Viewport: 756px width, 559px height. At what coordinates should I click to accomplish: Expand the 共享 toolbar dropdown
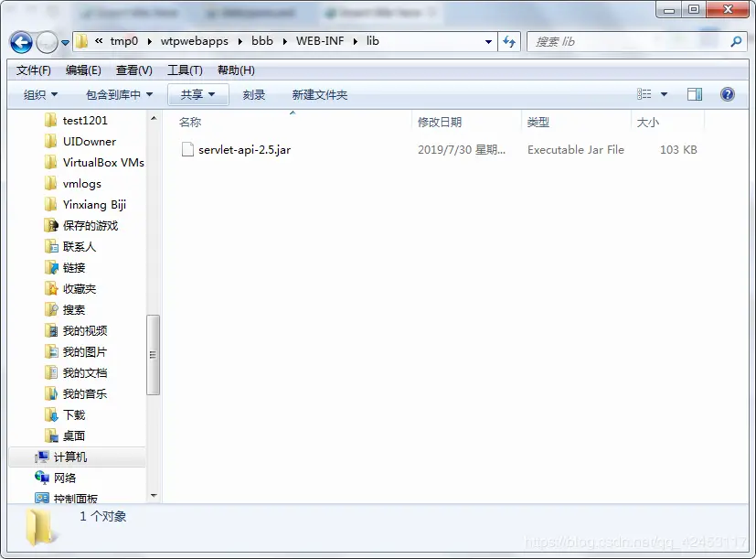coord(197,93)
